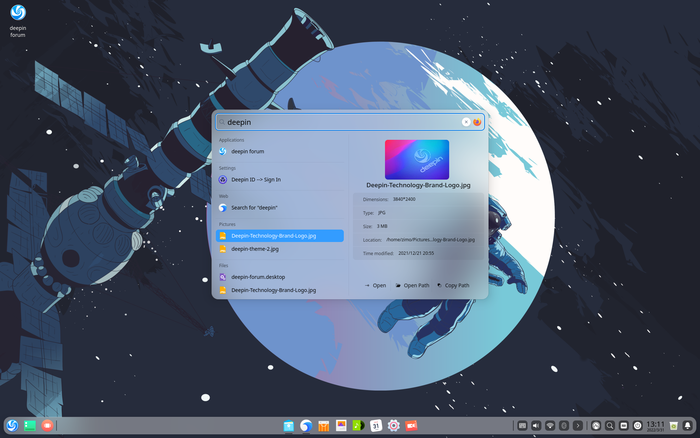Click the Type value JPG
Image resolution: width=700 pixels, height=438 pixels.
point(381,213)
